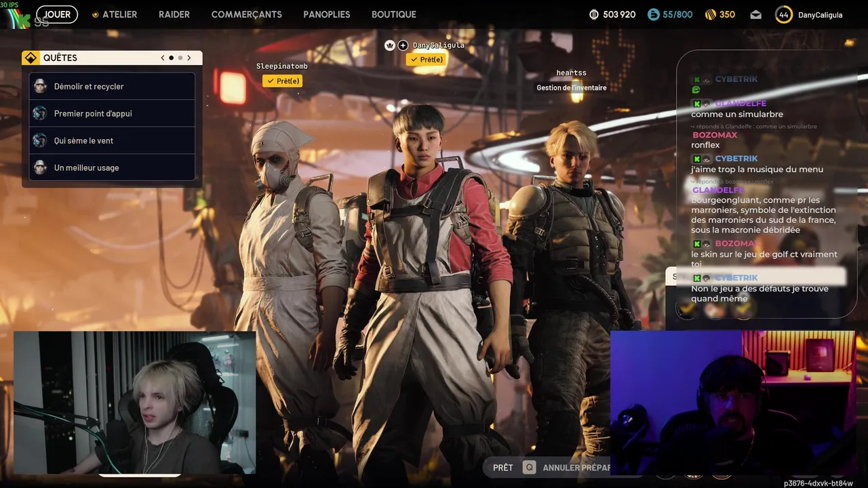The height and width of the screenshot is (488, 868).
Task: Click 'Gestion de l'inventaire' status under heartss
Action: (x=572, y=88)
